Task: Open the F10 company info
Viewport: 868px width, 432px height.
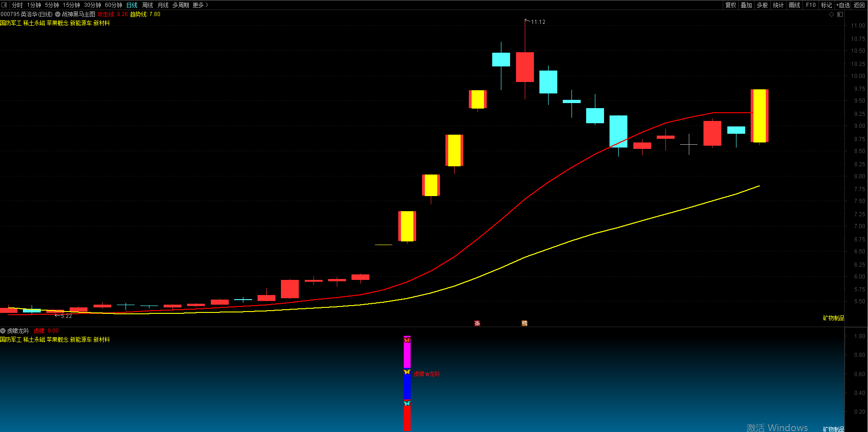Action: 811,5
